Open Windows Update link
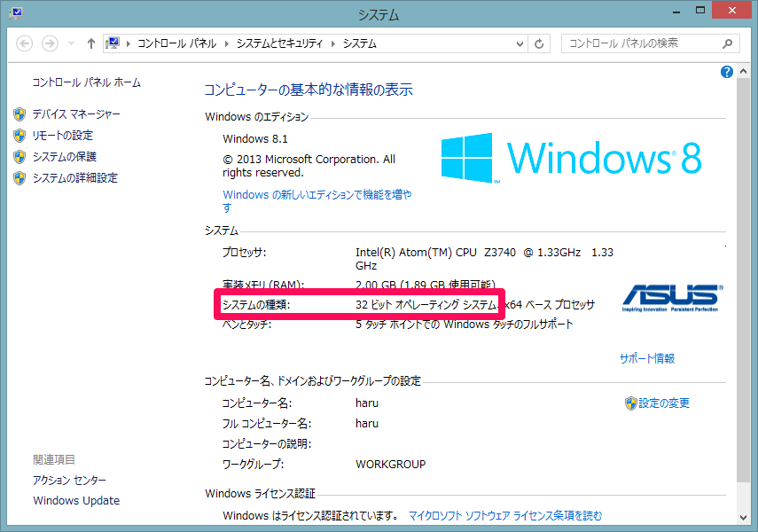The image size is (758, 532). (76, 501)
